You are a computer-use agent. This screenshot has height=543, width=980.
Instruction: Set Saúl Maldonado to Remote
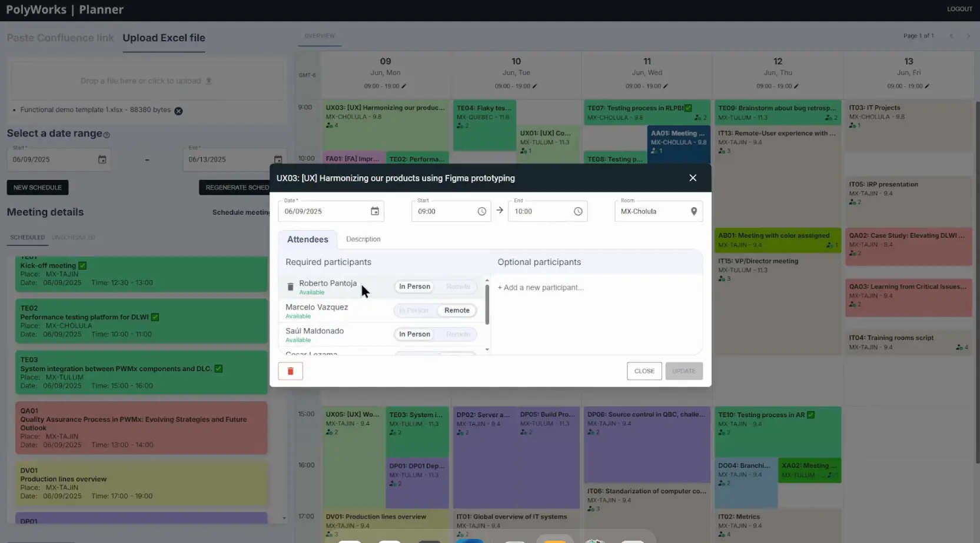click(x=457, y=334)
